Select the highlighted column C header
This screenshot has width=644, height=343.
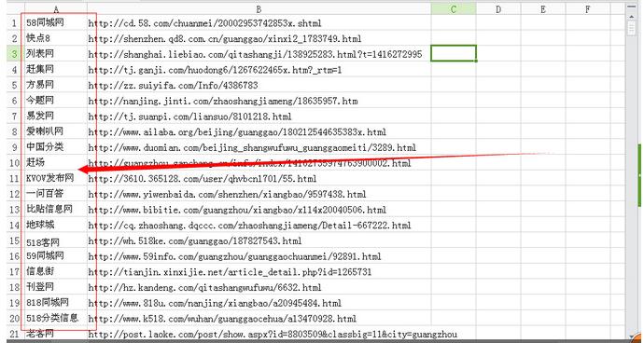[454, 9]
